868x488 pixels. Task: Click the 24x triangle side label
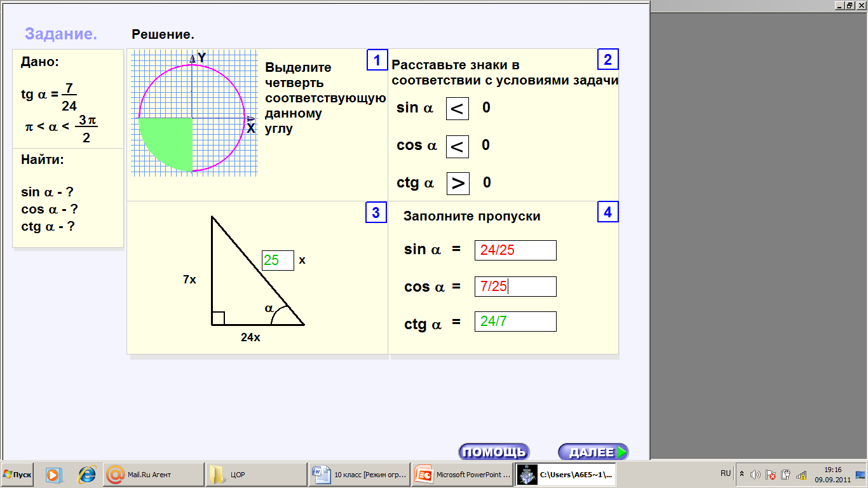click(x=250, y=337)
